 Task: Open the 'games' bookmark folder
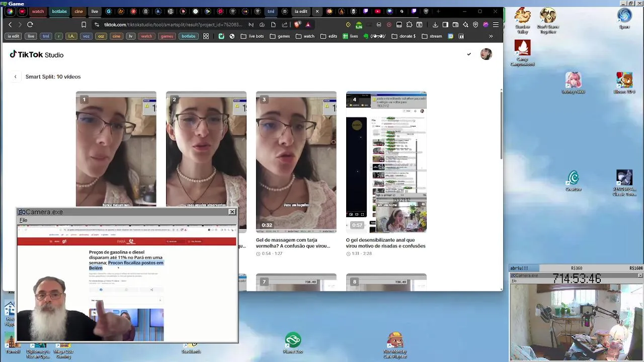coord(280,36)
